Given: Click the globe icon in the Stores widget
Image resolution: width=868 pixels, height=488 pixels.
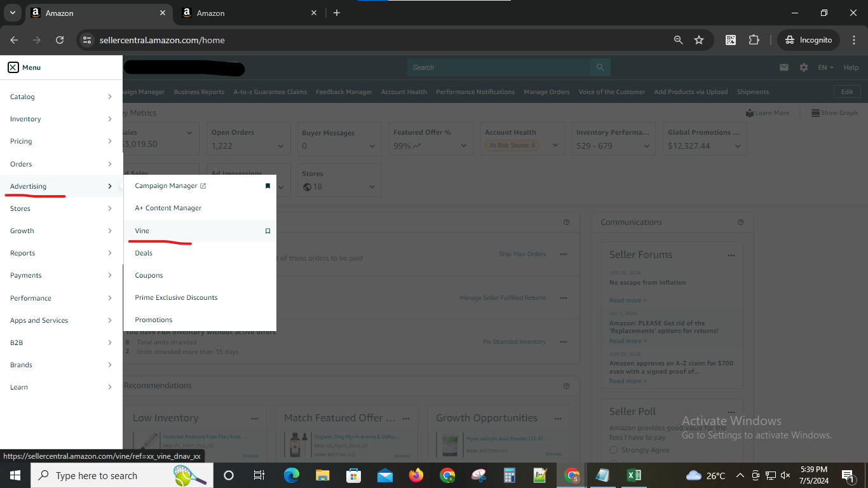Looking at the screenshot, I should pyautogui.click(x=307, y=186).
